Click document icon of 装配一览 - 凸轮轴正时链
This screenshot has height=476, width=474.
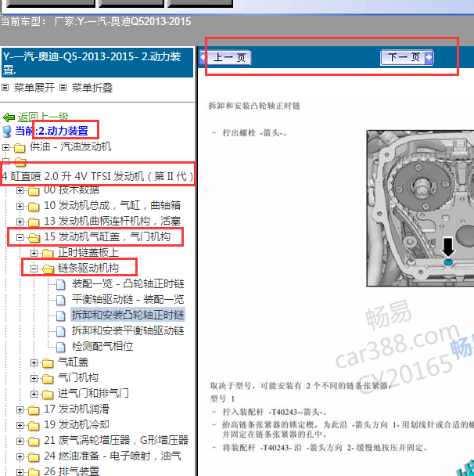tap(61, 284)
